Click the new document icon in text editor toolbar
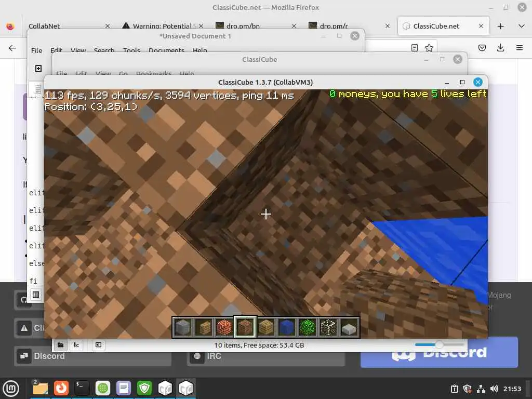The height and width of the screenshot is (399, 532). pos(38,69)
